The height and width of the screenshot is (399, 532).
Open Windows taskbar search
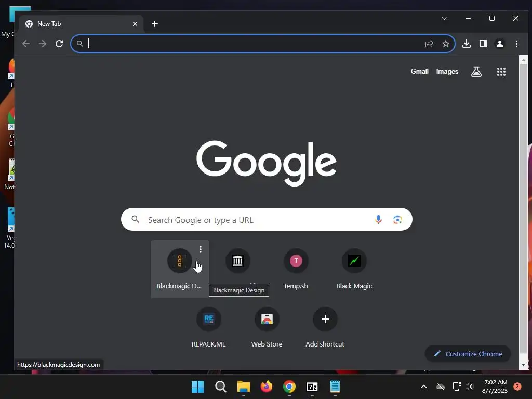coord(220,387)
